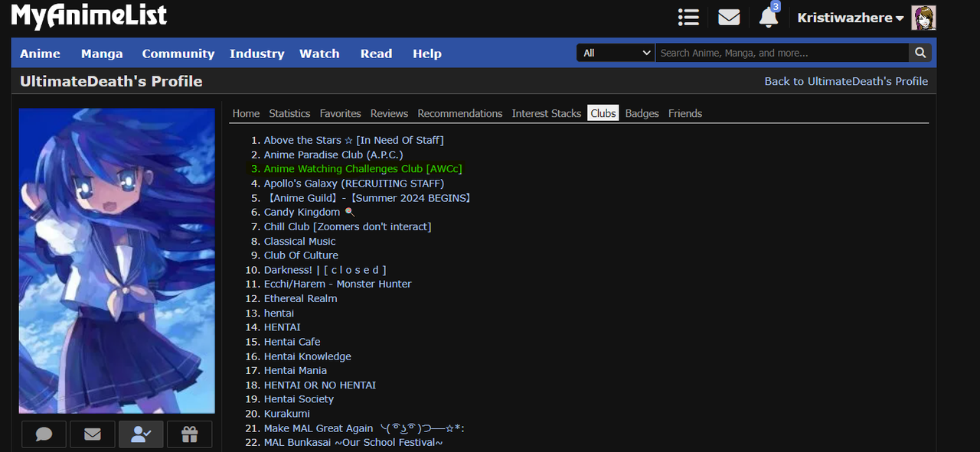The width and height of the screenshot is (980, 452).
Task: Open Ecchi/Harem - Monster Hunter club
Action: coord(338,284)
